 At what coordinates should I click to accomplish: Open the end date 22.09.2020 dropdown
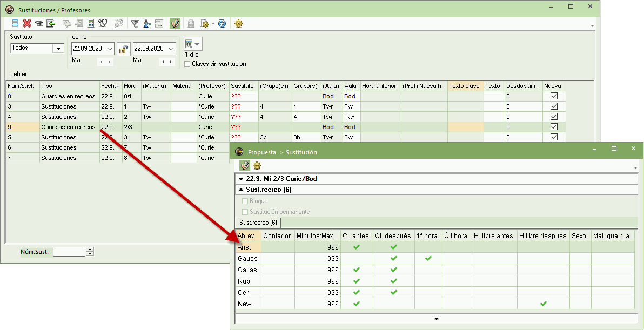172,49
